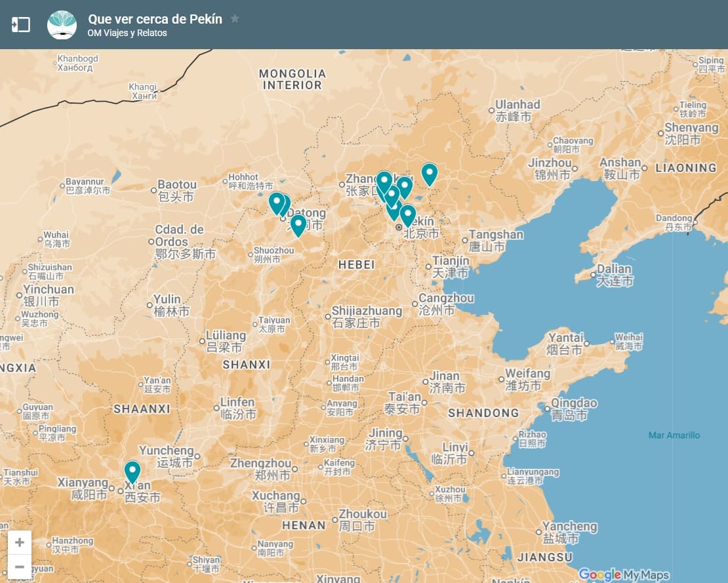
Task: Open the Google My Maps logo link
Action: (624, 574)
